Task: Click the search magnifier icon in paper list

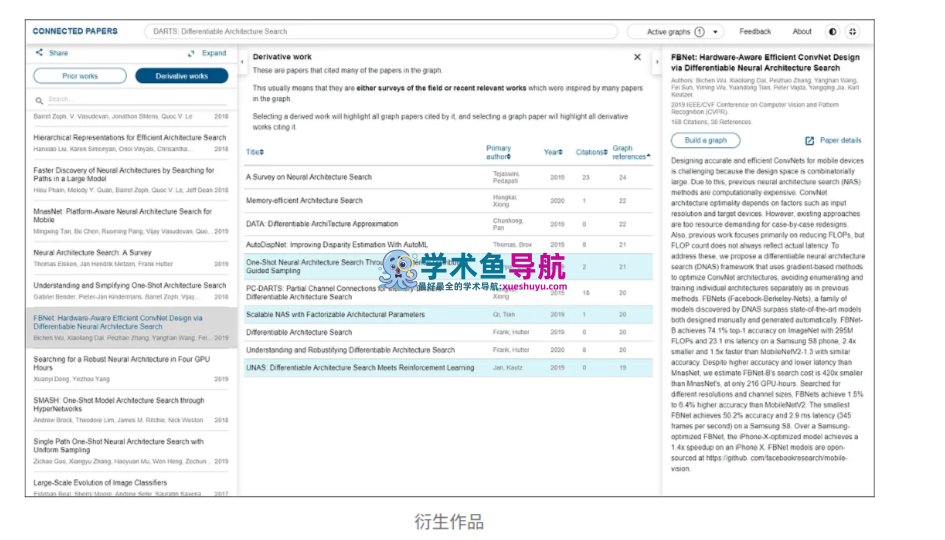Action: point(39,100)
